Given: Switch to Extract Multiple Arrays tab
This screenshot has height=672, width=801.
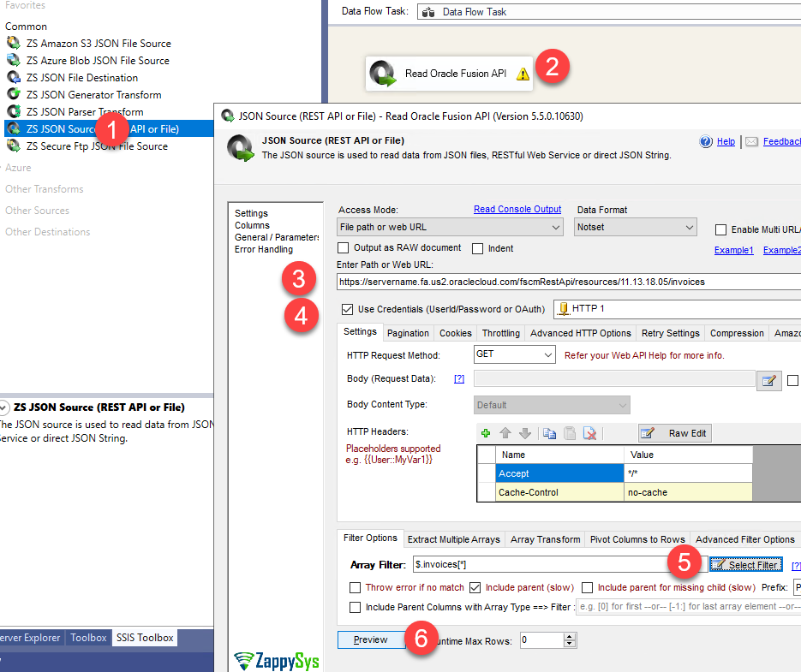Looking at the screenshot, I should (454, 539).
